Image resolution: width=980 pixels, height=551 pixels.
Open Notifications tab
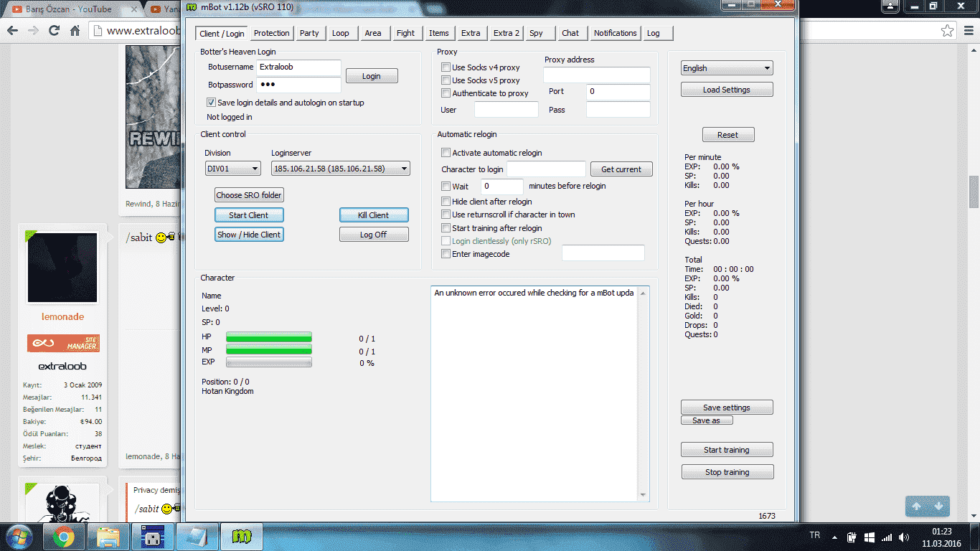pyautogui.click(x=615, y=33)
